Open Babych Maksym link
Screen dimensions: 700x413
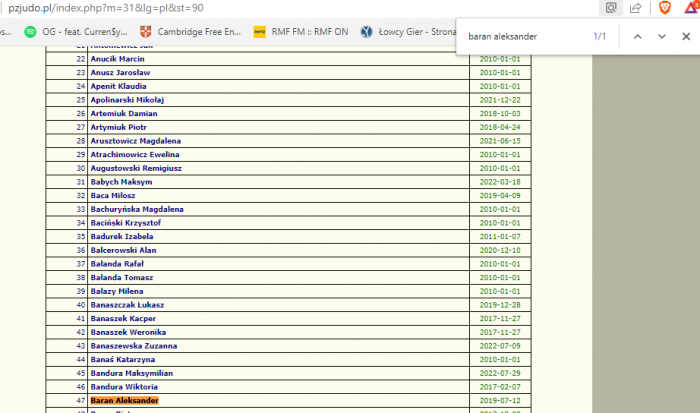point(121,182)
